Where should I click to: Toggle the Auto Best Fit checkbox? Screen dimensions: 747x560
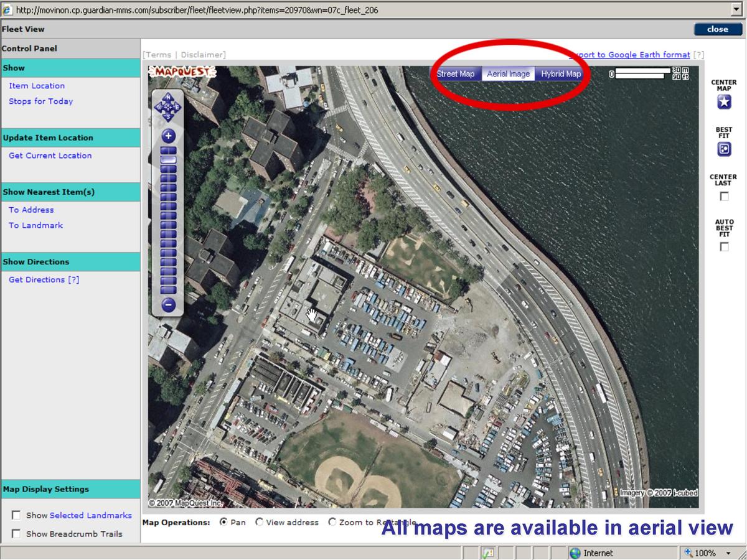click(x=724, y=247)
